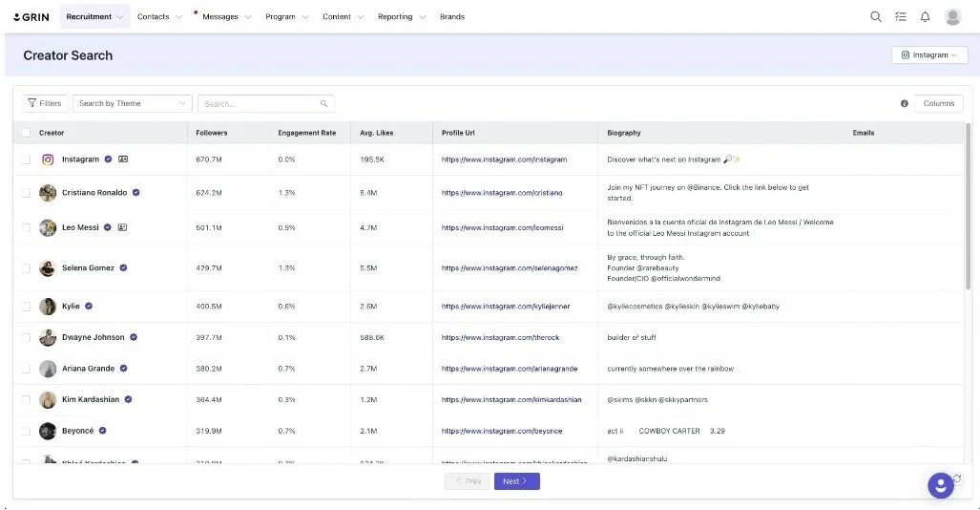Click the Prev page button

pyautogui.click(x=468, y=481)
